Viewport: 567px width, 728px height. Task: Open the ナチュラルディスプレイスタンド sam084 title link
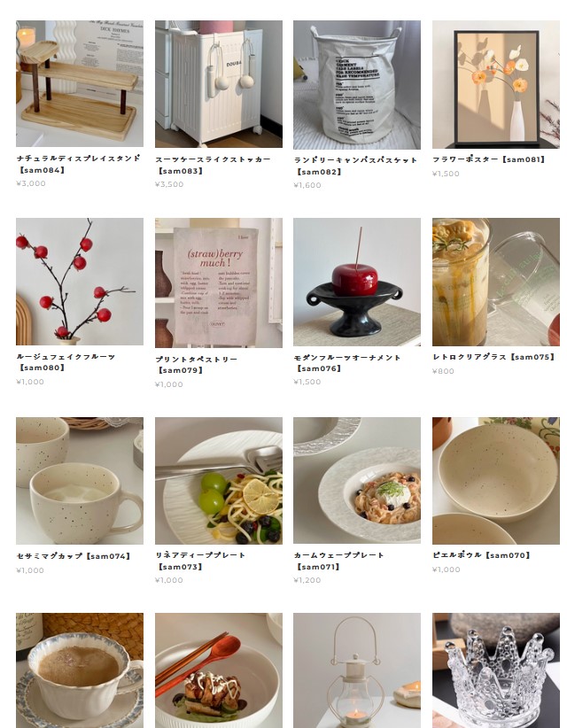click(x=78, y=165)
